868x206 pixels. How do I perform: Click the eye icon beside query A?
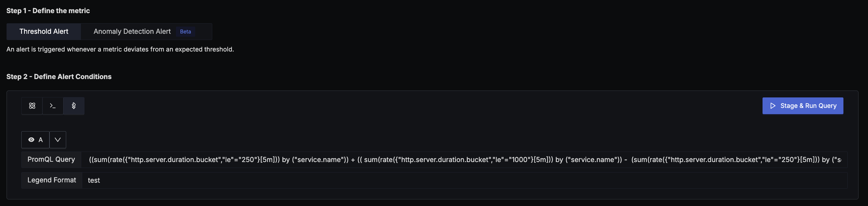31,139
